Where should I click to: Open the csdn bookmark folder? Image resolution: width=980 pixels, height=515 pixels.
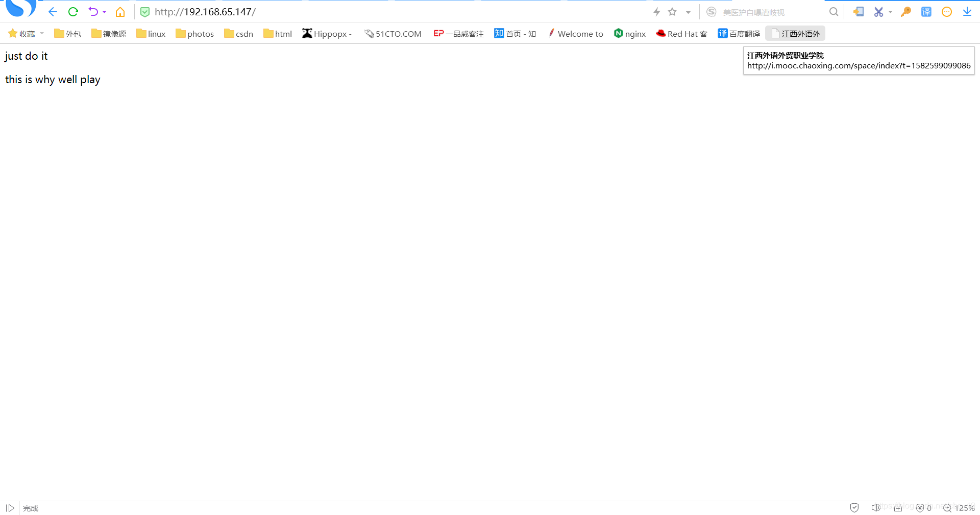238,34
